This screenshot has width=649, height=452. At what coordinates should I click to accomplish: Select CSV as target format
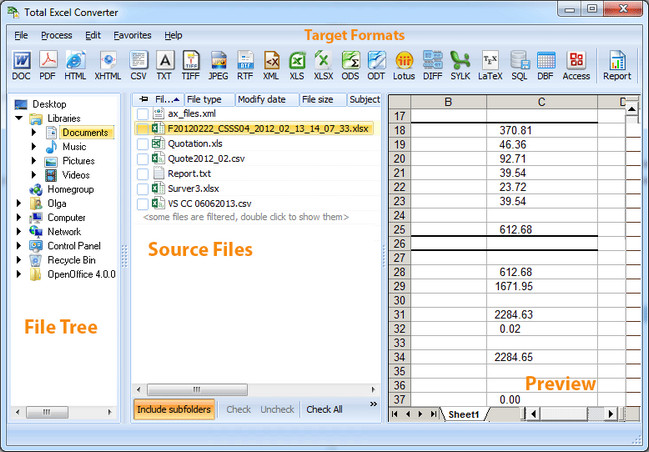click(139, 65)
